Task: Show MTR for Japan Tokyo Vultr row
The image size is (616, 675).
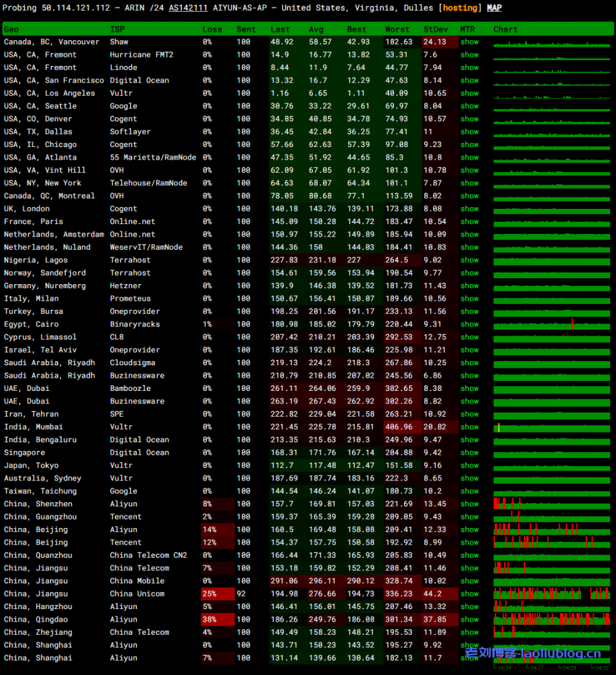Action: point(469,465)
